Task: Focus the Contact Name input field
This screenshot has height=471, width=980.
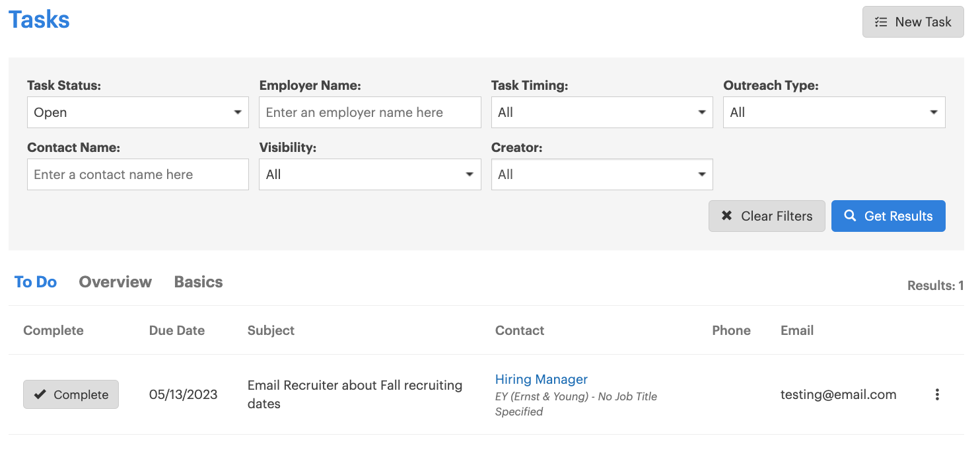Action: click(138, 174)
